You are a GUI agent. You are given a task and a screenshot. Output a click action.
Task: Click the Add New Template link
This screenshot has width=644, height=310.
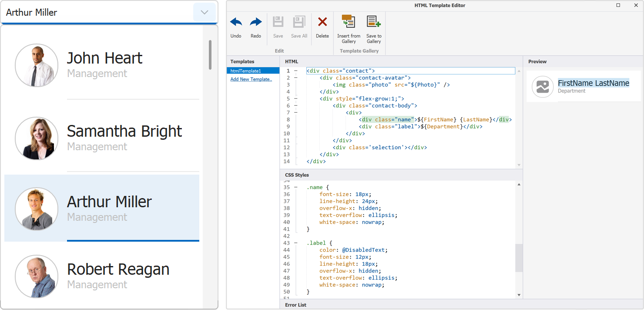coord(251,79)
